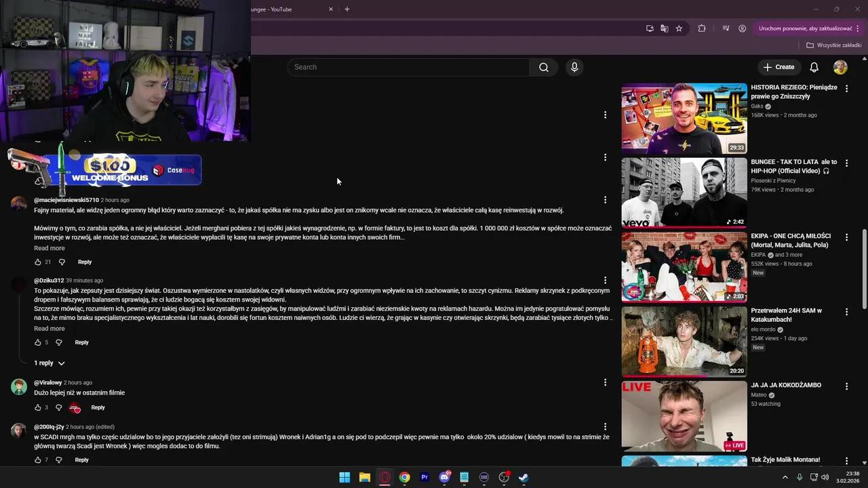
Task: Open the browser extensions puzzle icon
Action: point(702,28)
